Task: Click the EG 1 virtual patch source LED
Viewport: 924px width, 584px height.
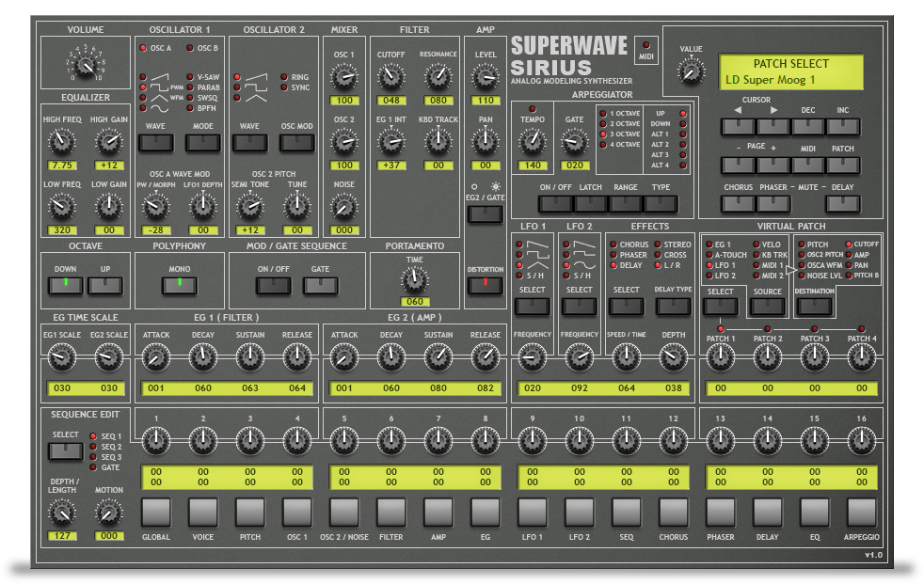Action: pyautogui.click(x=709, y=245)
